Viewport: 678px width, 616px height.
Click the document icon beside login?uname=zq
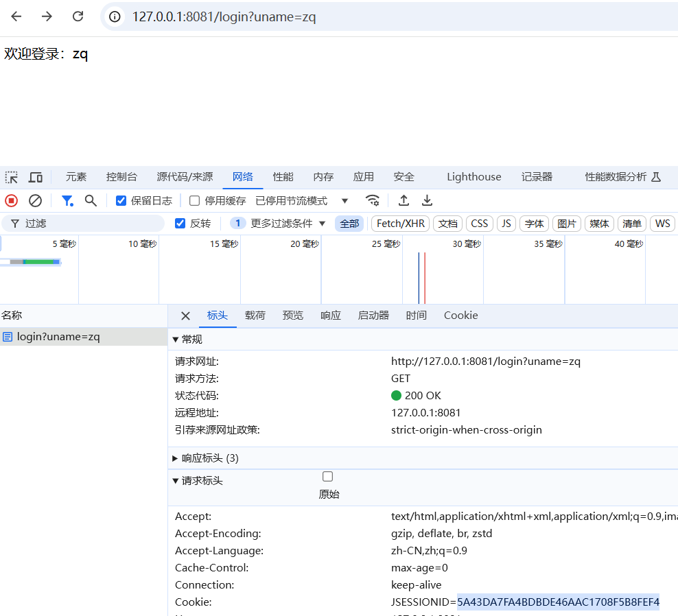pyautogui.click(x=8, y=337)
